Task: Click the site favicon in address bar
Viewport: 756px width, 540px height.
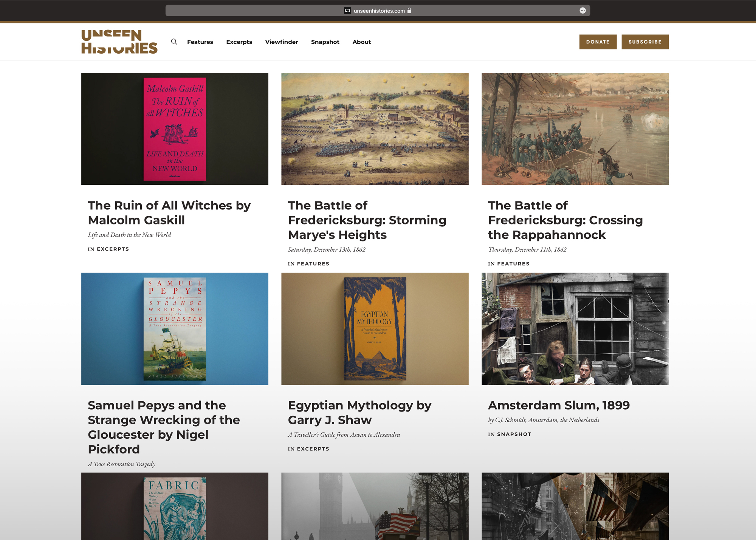Action: 347,11
